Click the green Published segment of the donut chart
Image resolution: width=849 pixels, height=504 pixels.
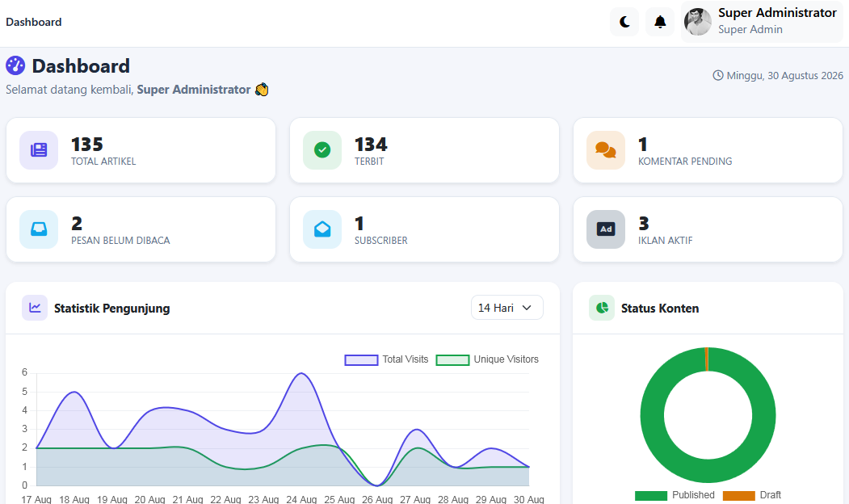[708, 470]
